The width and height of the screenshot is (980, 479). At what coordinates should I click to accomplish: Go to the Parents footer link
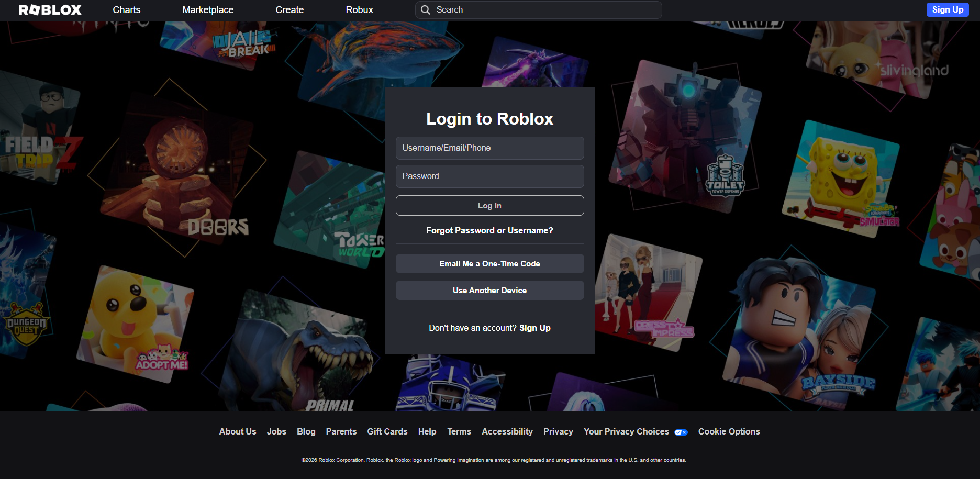coord(341,431)
